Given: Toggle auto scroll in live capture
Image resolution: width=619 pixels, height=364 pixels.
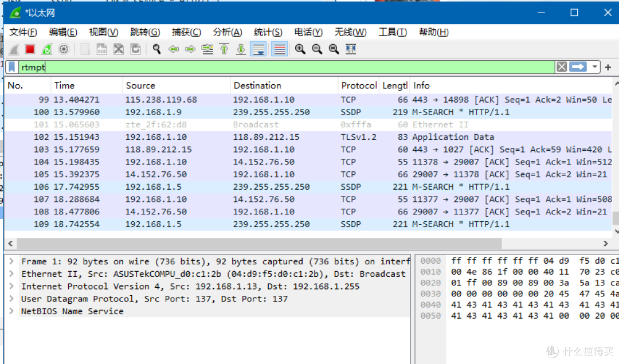Looking at the screenshot, I should (258, 49).
